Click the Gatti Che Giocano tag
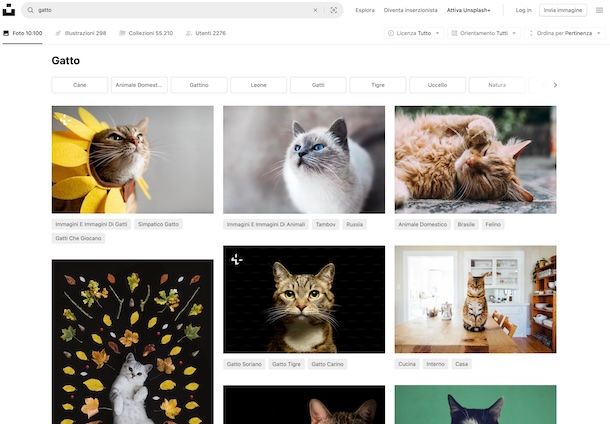610x424 pixels. (78, 238)
